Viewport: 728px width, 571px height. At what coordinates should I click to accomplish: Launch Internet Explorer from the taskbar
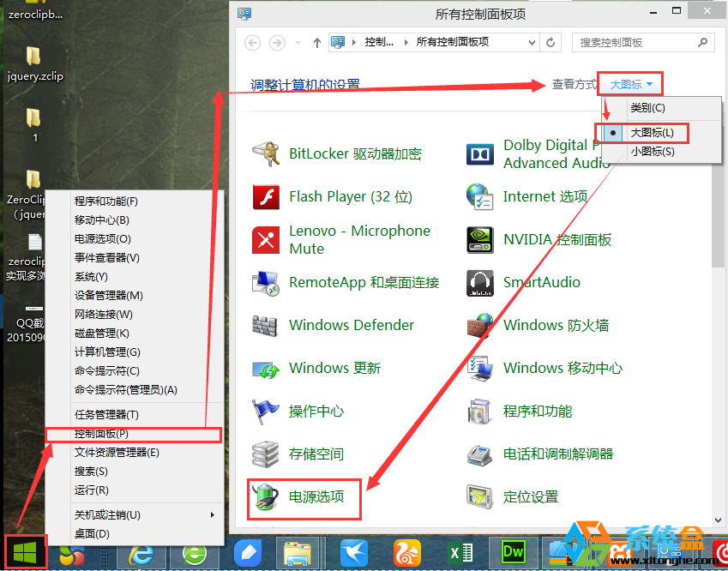[141, 553]
